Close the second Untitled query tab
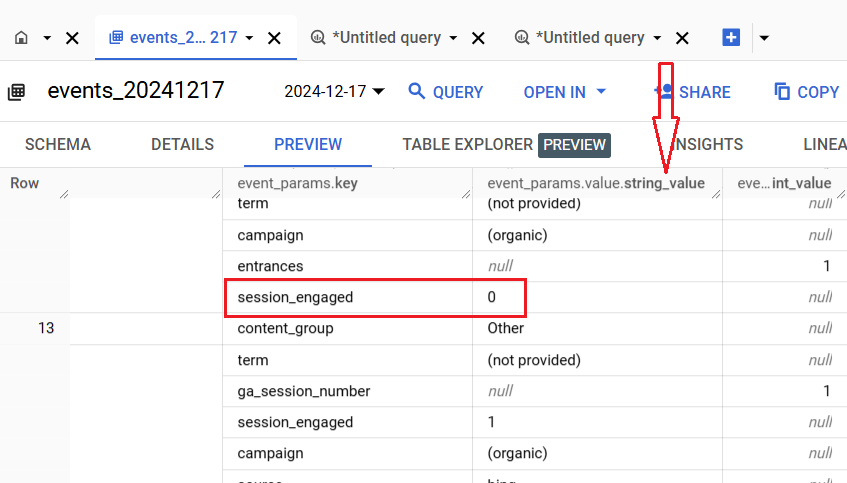 click(682, 38)
